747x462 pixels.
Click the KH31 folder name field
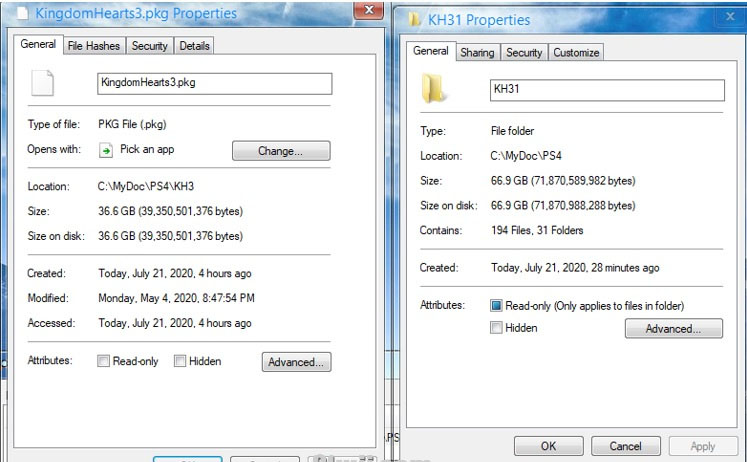607,90
